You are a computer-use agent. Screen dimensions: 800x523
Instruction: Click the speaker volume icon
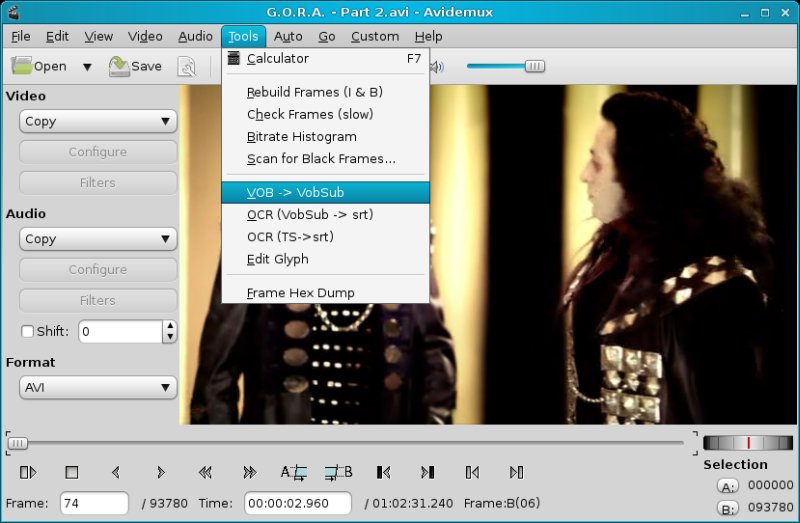point(437,67)
